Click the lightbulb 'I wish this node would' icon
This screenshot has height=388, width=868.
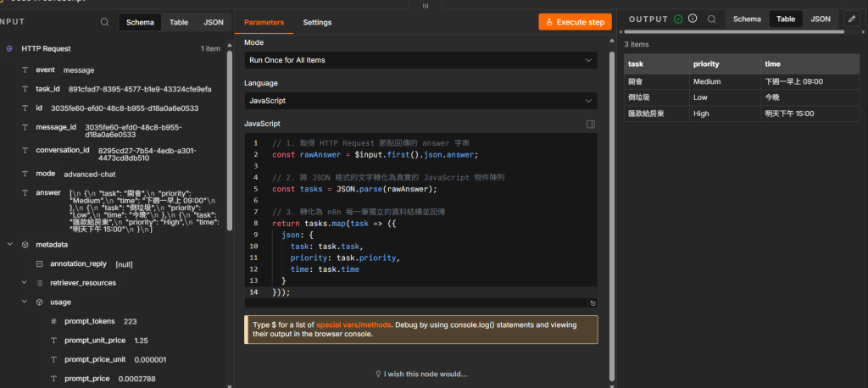(x=379, y=374)
